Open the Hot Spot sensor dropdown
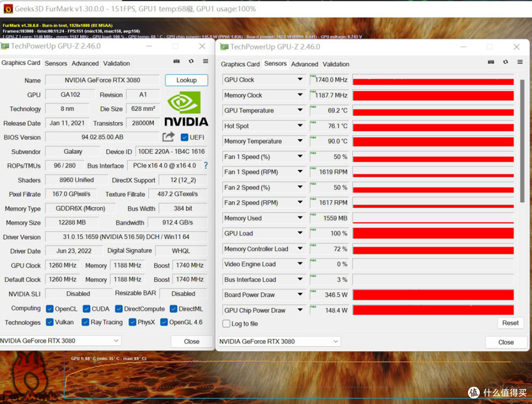532x404 pixels. [300, 126]
